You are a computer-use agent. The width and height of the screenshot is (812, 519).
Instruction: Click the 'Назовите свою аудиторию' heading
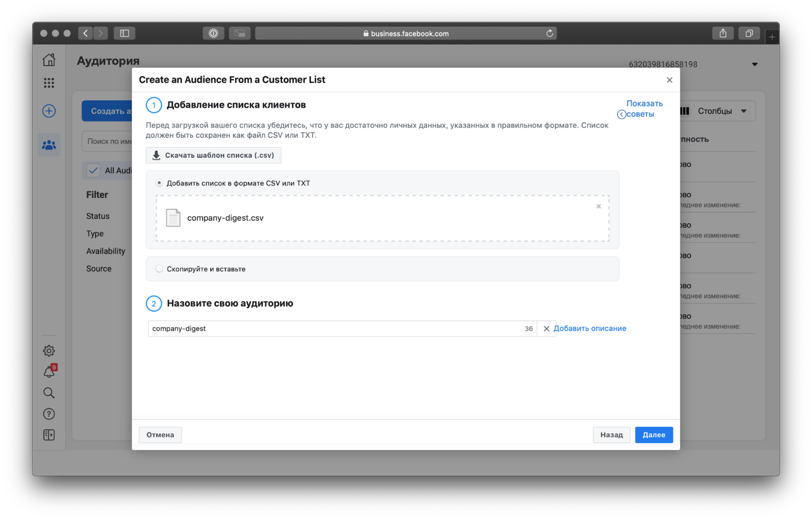230,303
